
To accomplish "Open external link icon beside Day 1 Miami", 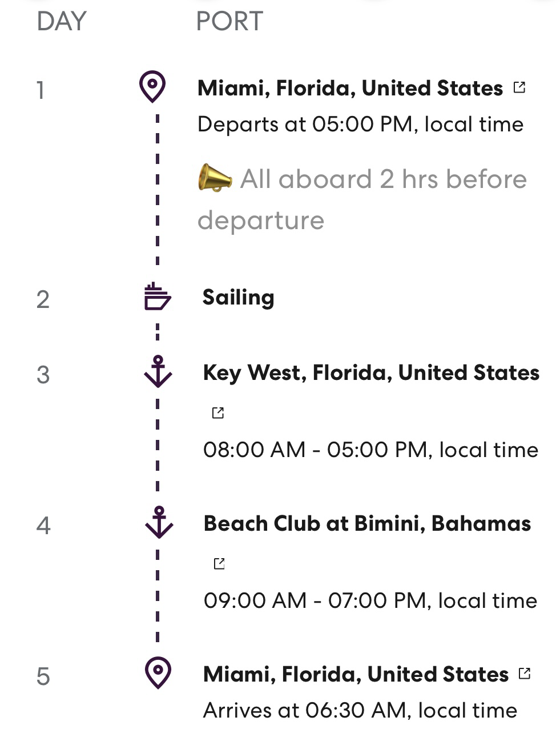I will (519, 87).
